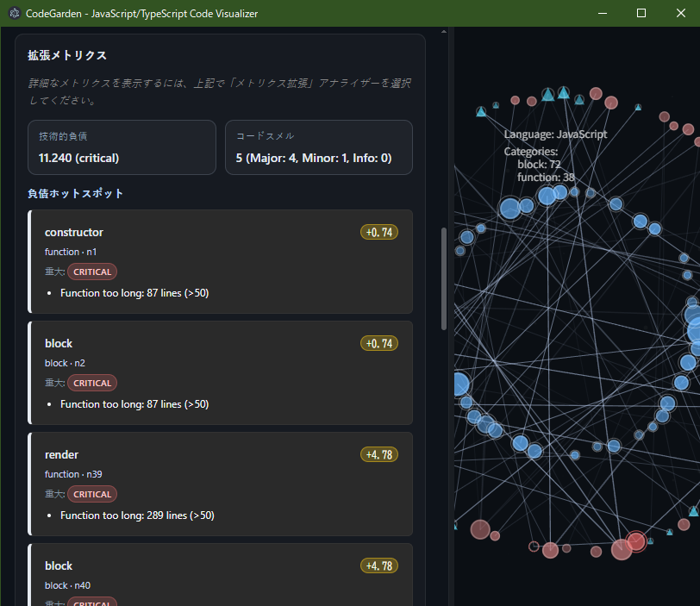
Task: Open the constructor hotspot entry
Action: point(221,261)
